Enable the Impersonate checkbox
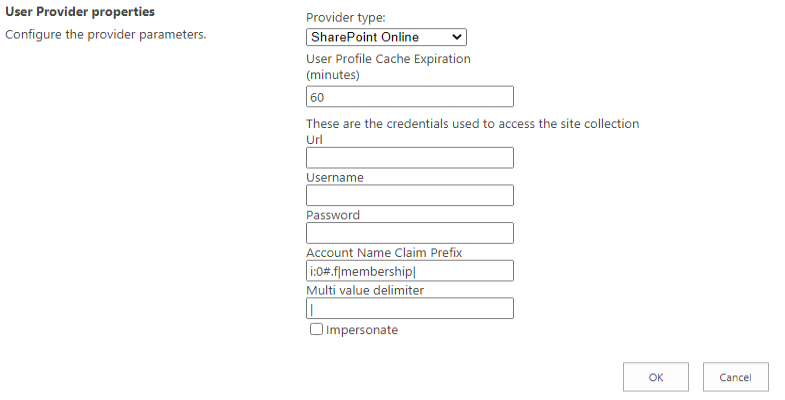 316,329
